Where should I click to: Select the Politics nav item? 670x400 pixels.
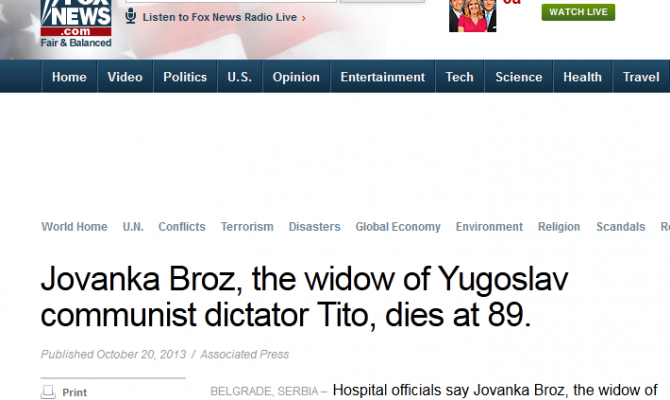coord(185,77)
